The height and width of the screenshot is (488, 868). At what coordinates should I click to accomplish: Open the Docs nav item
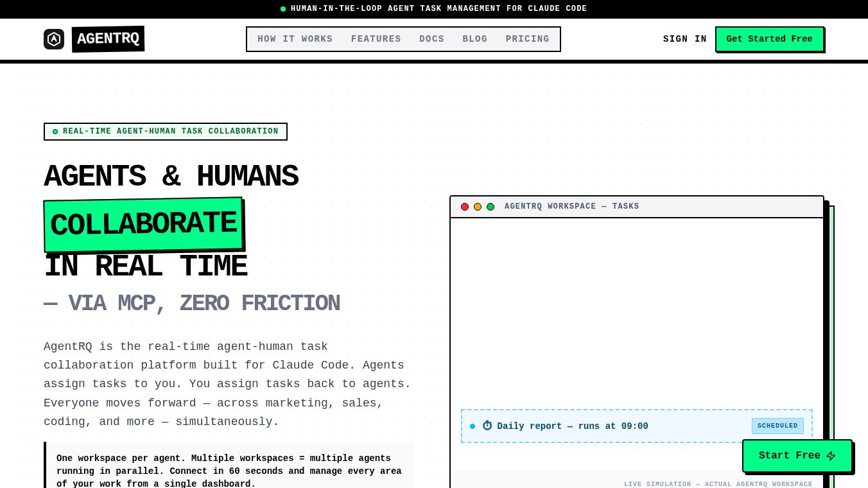432,39
